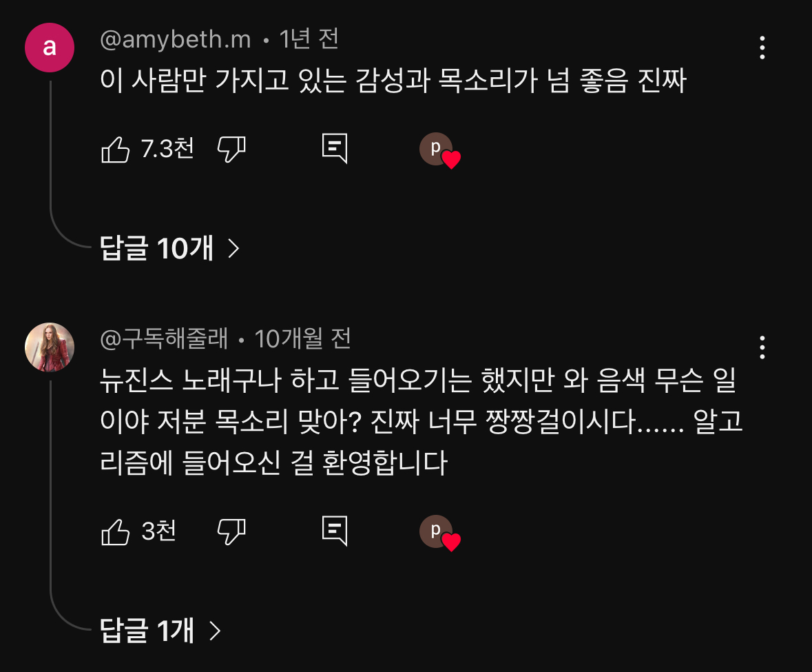
Task: Expand 답글 10개 replies
Action: click(x=170, y=248)
